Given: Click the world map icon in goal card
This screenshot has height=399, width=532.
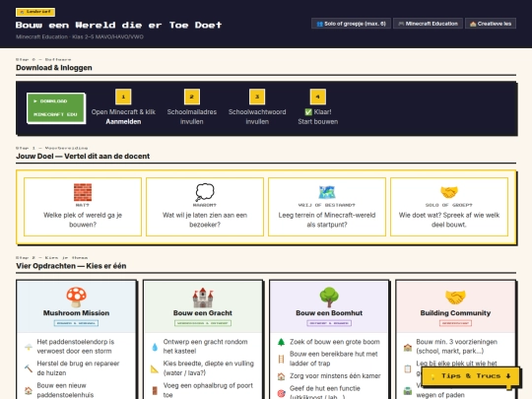Looking at the screenshot, I should coord(327,192).
